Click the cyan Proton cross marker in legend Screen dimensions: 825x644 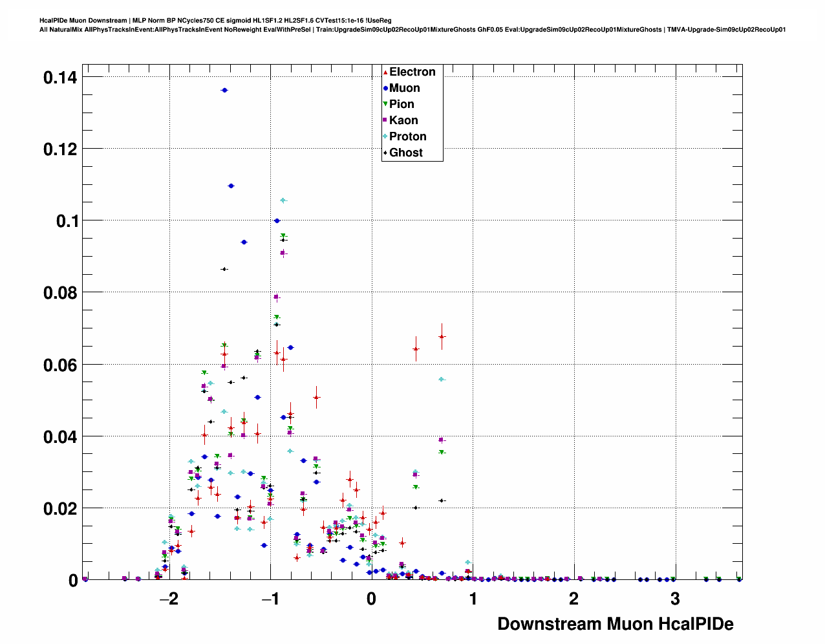(x=385, y=136)
